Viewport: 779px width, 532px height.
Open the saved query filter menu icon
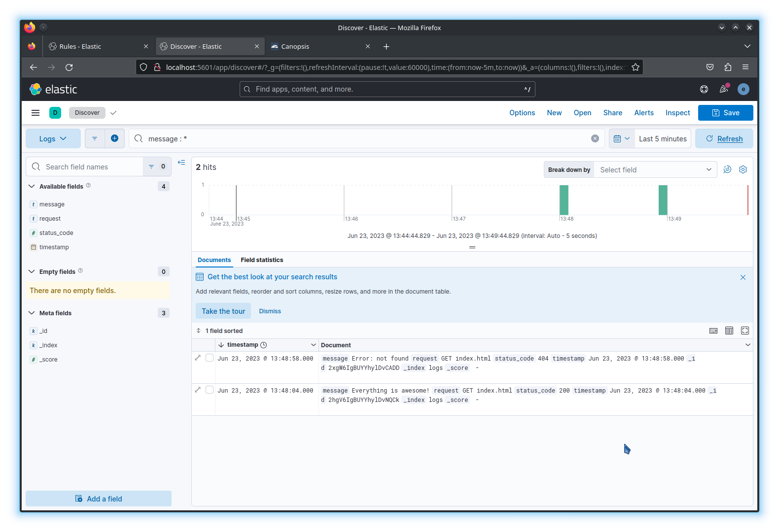pos(95,138)
